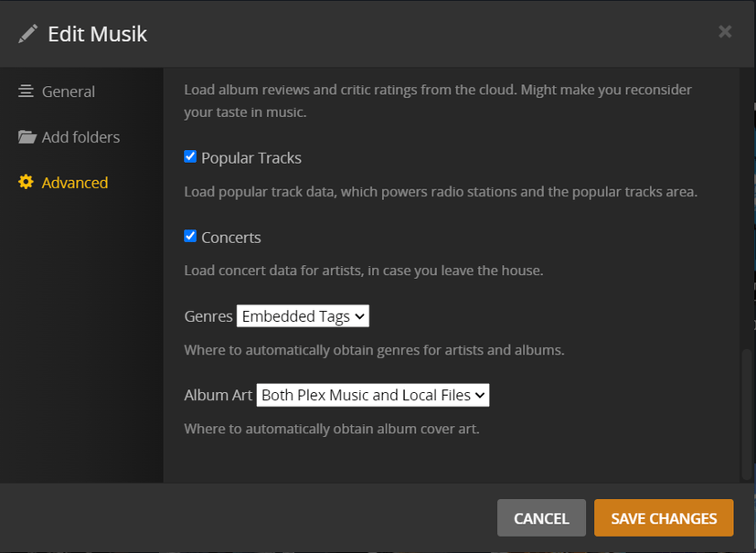Image resolution: width=756 pixels, height=553 pixels.
Task: Click the Album Art field label
Action: pyautogui.click(x=218, y=395)
